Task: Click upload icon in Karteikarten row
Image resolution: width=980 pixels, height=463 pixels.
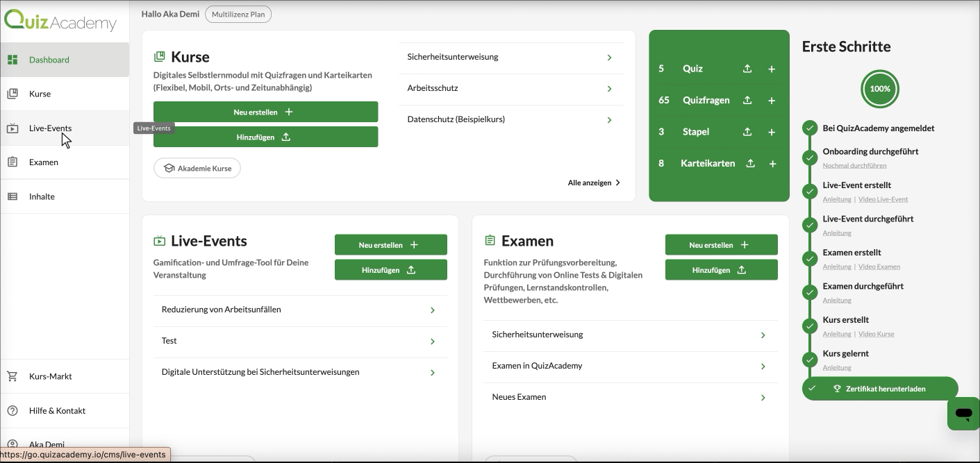Action: [750, 163]
